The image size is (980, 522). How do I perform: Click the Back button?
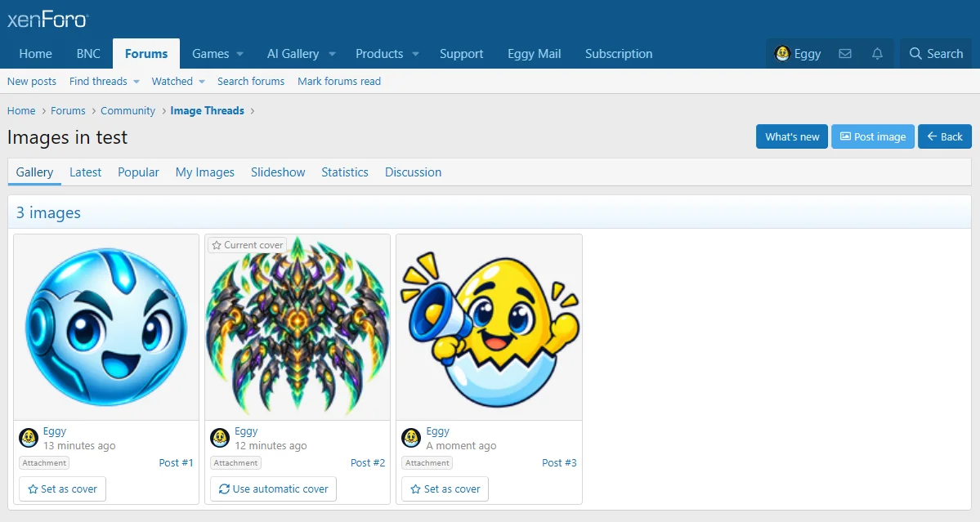tap(945, 136)
